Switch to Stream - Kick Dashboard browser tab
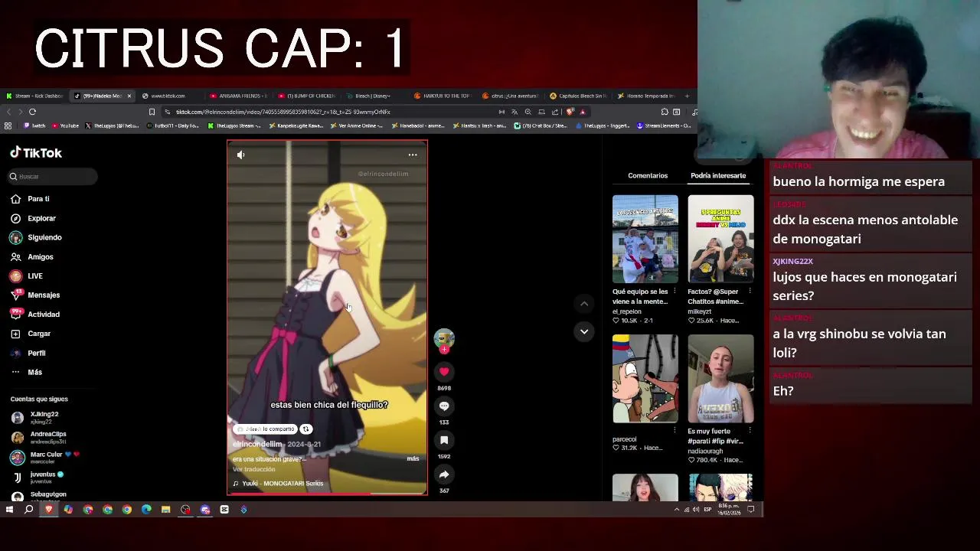This screenshot has height=551, width=980. pos(34,96)
